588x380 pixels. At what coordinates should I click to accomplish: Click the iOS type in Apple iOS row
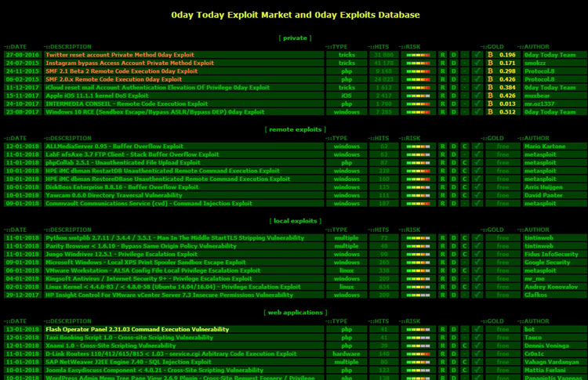click(347, 96)
